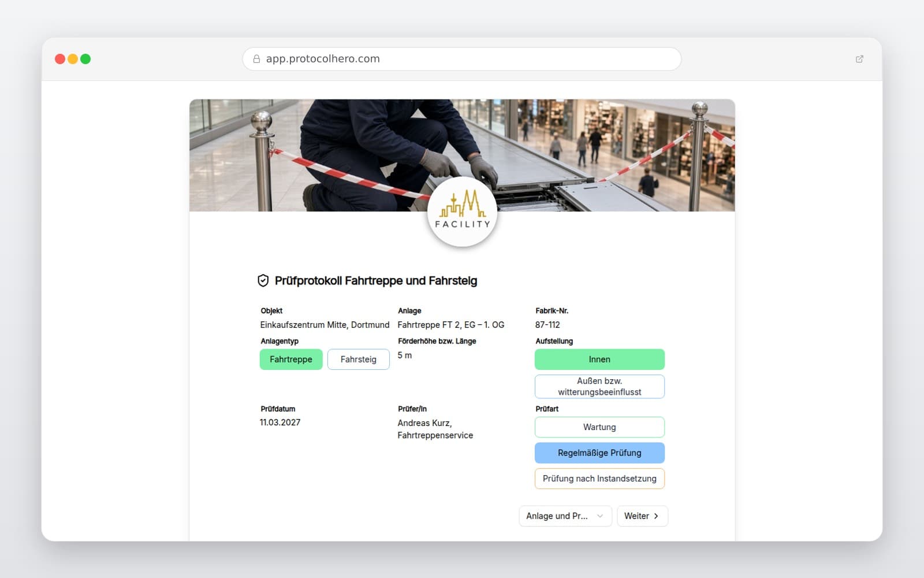Click the Objekt field label
The image size is (924, 578).
(271, 311)
